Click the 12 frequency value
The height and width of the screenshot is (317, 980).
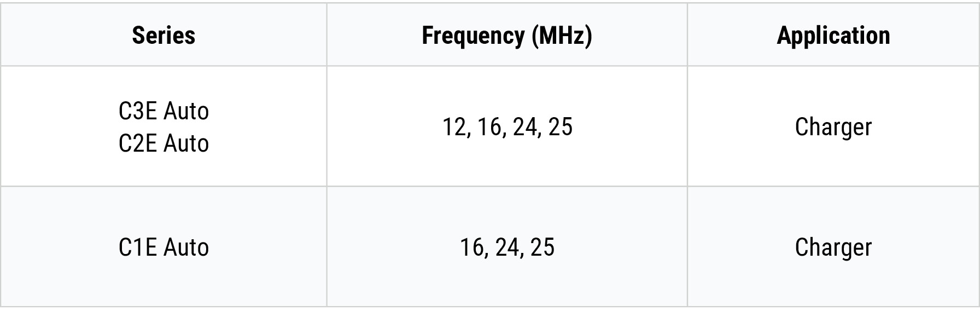coord(454,127)
